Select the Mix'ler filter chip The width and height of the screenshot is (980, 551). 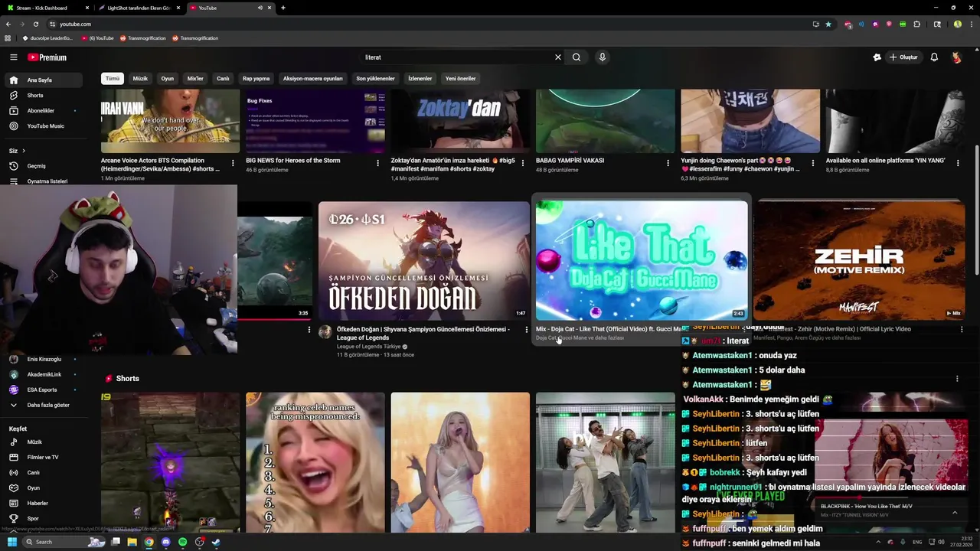pyautogui.click(x=195, y=79)
